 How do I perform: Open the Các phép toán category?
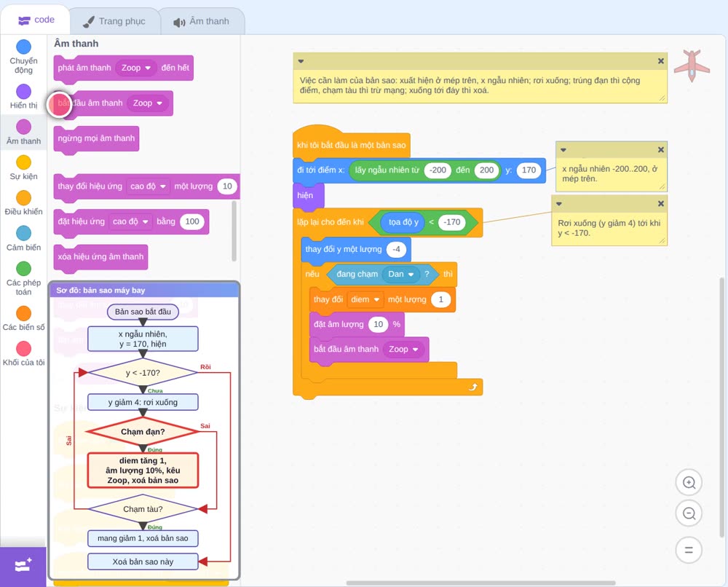point(23,278)
